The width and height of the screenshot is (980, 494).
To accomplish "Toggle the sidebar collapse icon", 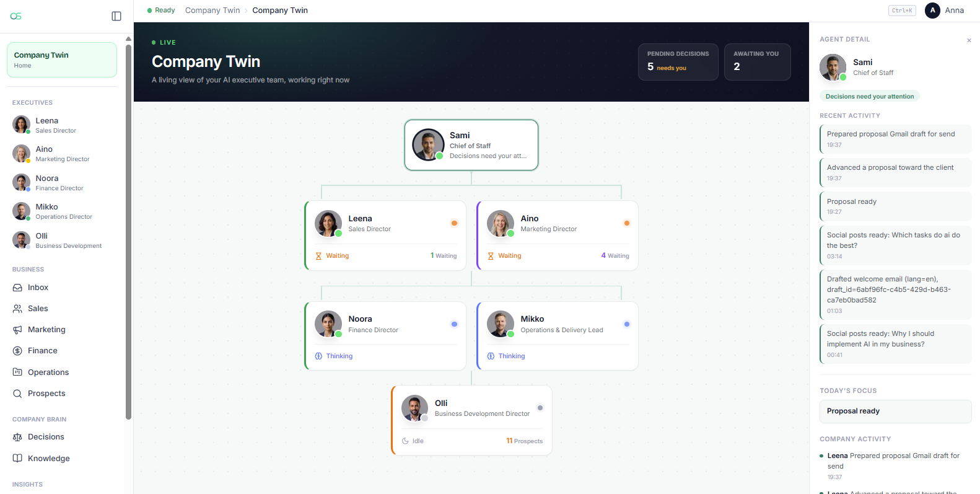I will pos(116,16).
